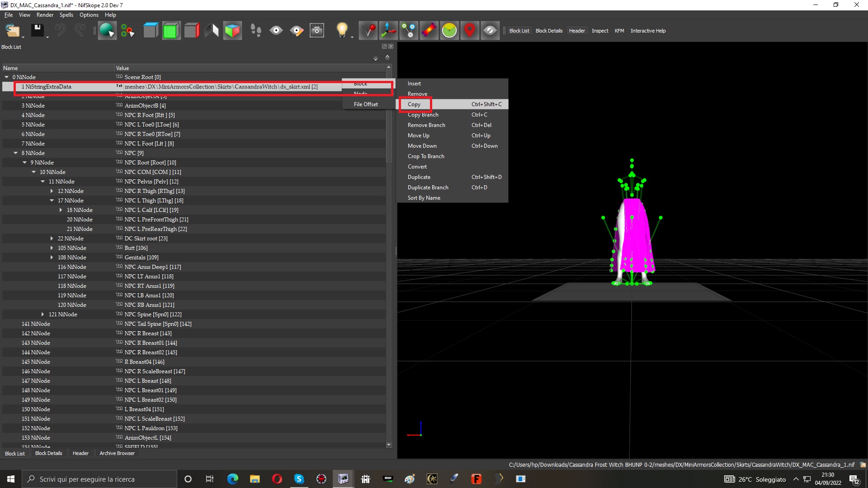Toggle the Inspect dock button
The width and height of the screenshot is (868, 488).
[600, 31]
